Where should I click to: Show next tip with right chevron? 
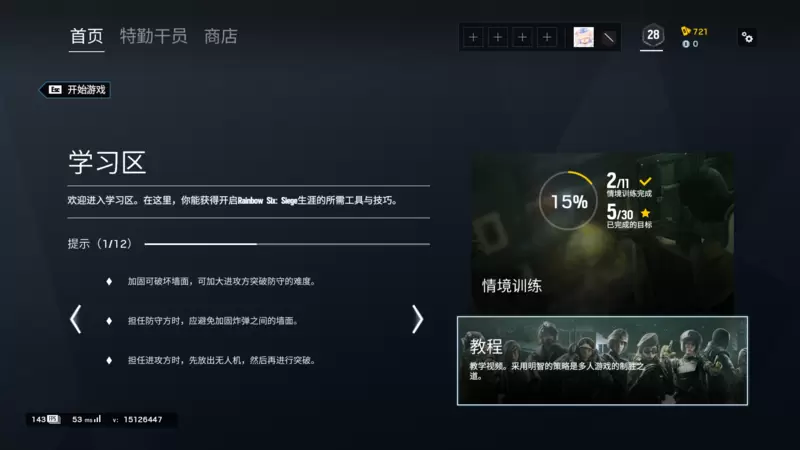[417, 319]
